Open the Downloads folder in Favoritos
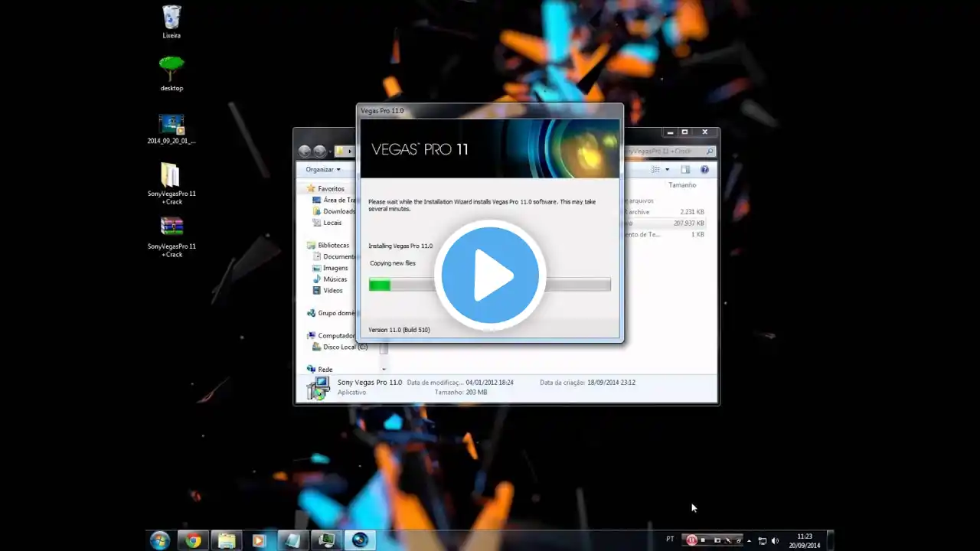980x551 pixels. coord(338,211)
